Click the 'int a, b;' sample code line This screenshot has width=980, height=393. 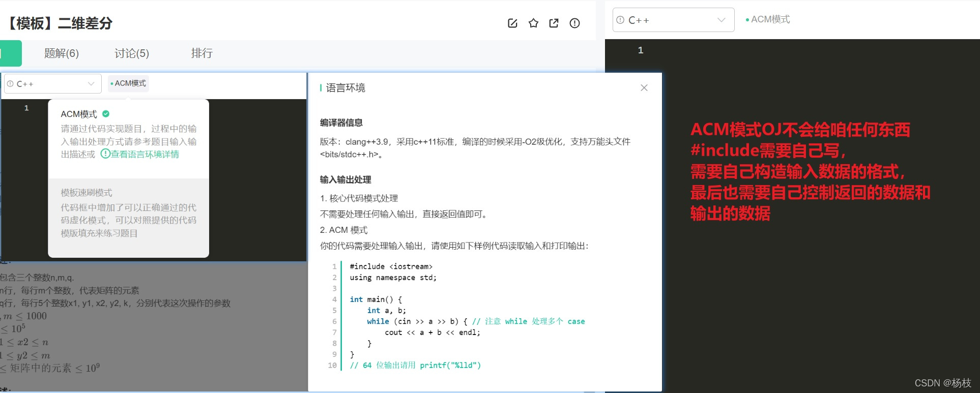pyautogui.click(x=387, y=311)
